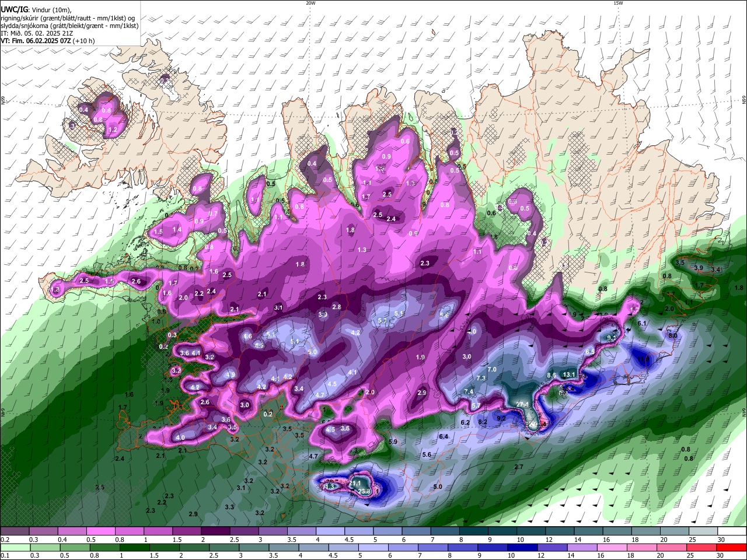Click the 7.3 value on the map
This screenshot has width=747, height=560.
(x=481, y=378)
